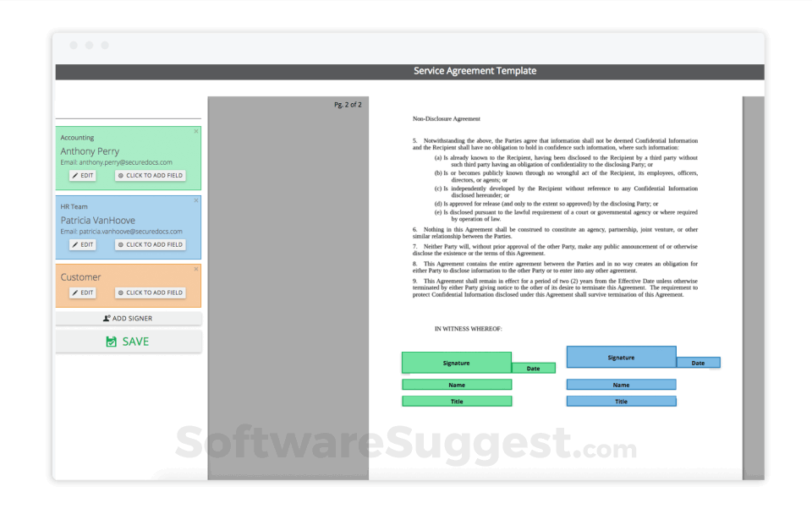Dismiss the HR Team signer card

[195, 200]
